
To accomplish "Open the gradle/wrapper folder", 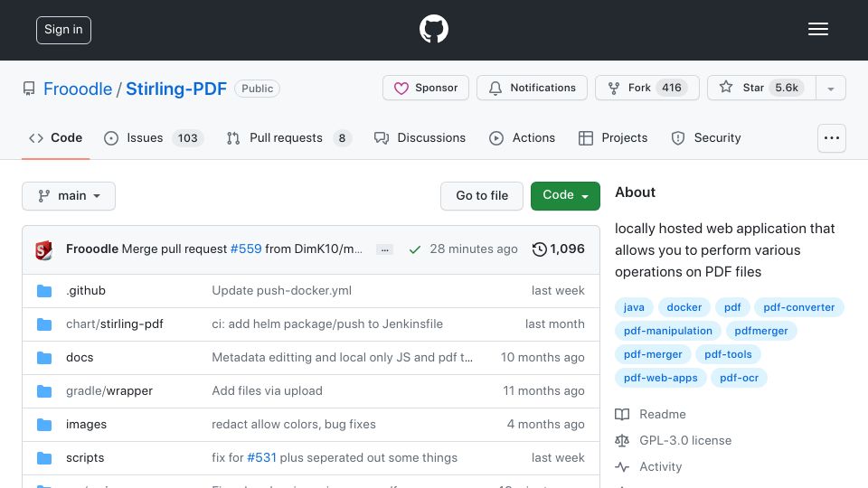I will tap(109, 390).
